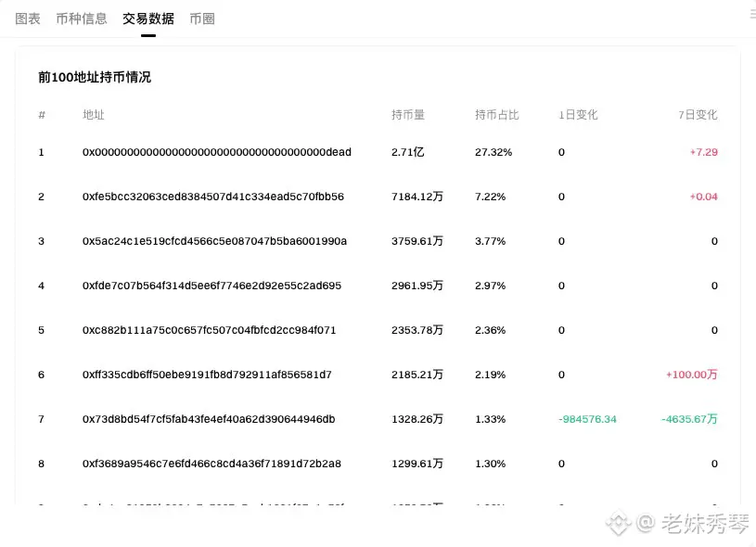Screen dimensions: 756x547
Task: Open address starting with 0xc882b111a75c
Action: (210, 330)
